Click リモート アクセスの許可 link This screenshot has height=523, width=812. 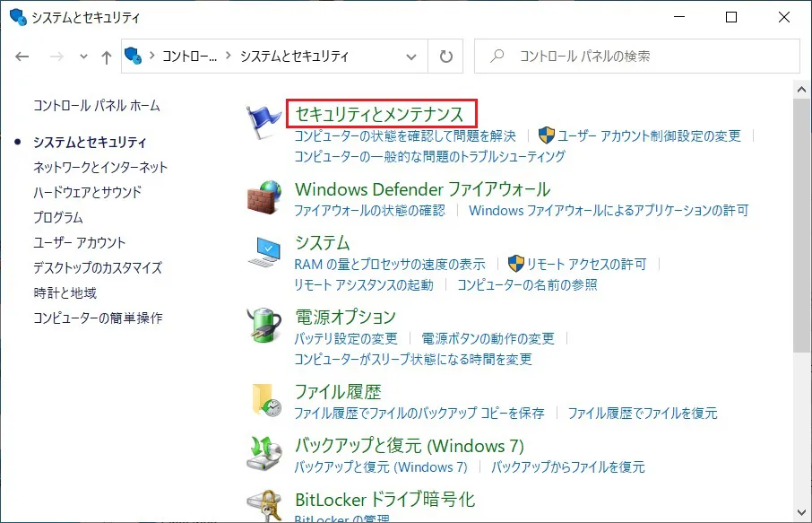[587, 265]
